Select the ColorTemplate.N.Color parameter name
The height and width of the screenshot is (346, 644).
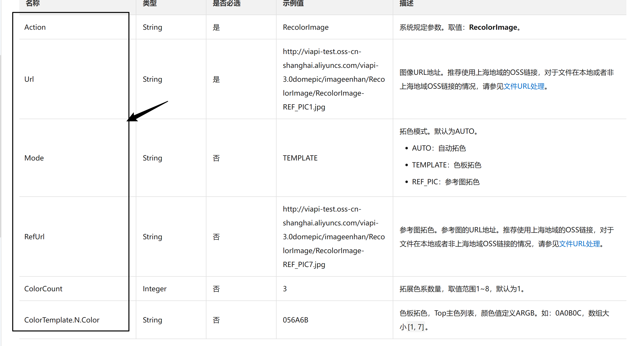click(x=62, y=320)
